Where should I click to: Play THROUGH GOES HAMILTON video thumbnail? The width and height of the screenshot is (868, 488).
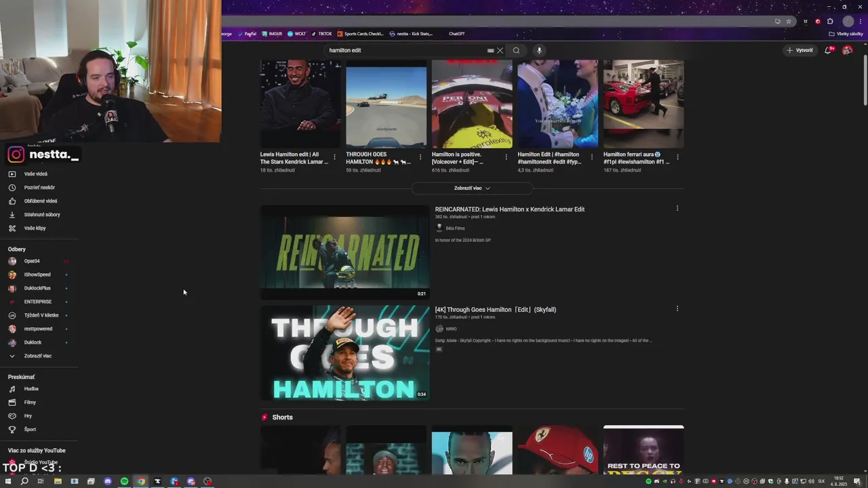tap(345, 352)
